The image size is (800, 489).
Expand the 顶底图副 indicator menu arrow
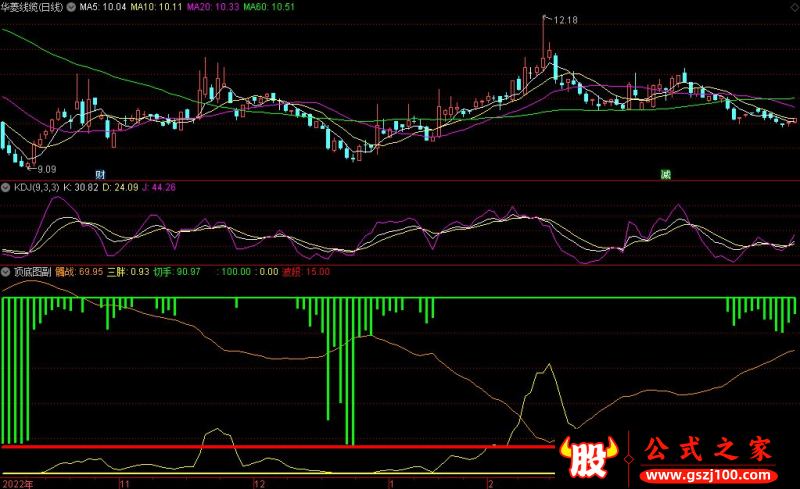[x=6, y=272]
